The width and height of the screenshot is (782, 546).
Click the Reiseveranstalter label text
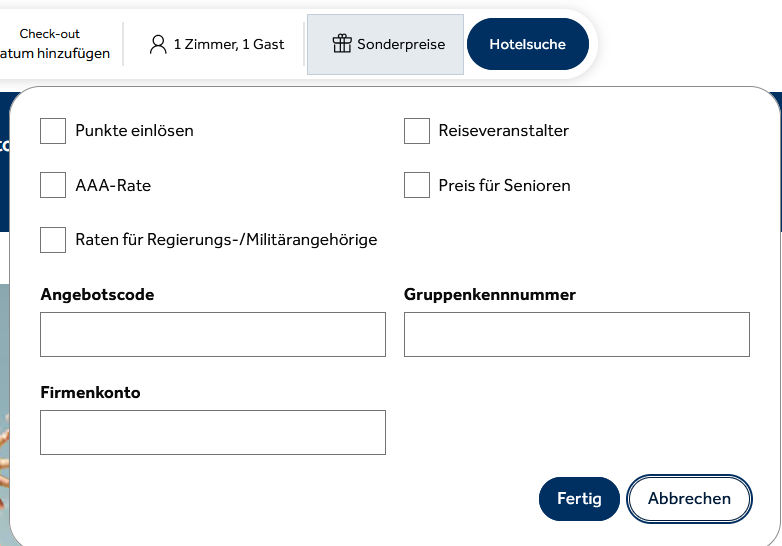tap(504, 131)
